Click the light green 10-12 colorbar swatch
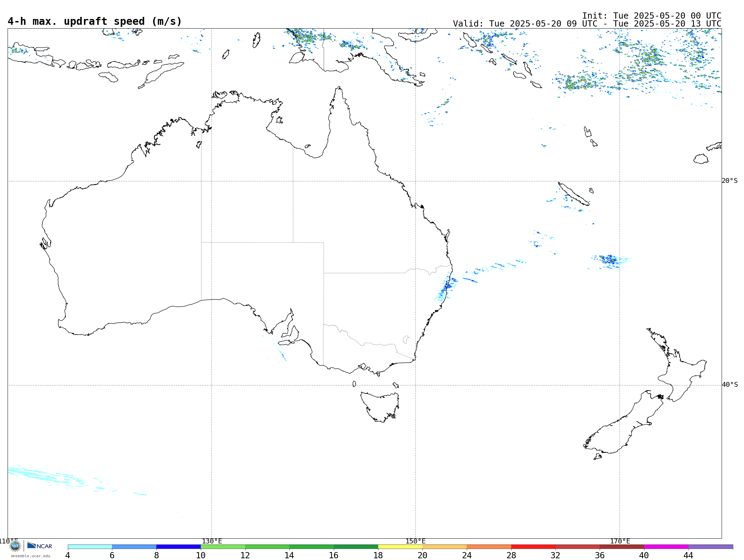The image size is (744, 560). tap(223, 547)
